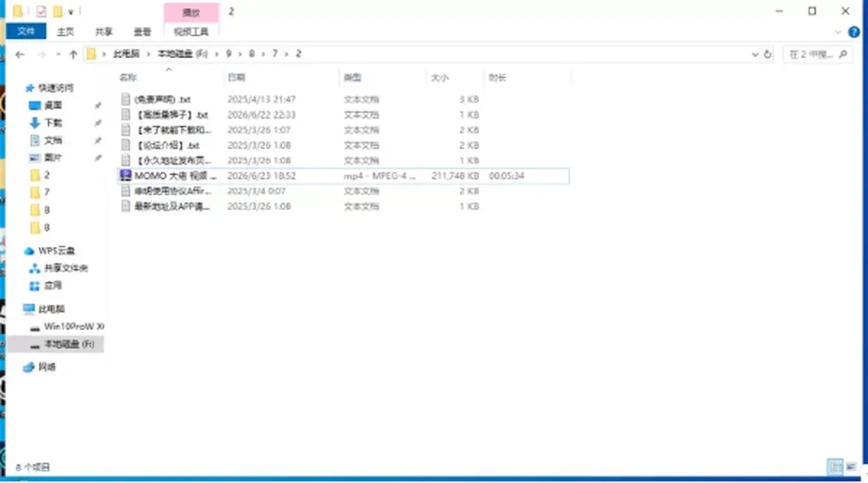Select 此电脑 in the navigation pane
The height and width of the screenshot is (483, 868).
tap(51, 308)
